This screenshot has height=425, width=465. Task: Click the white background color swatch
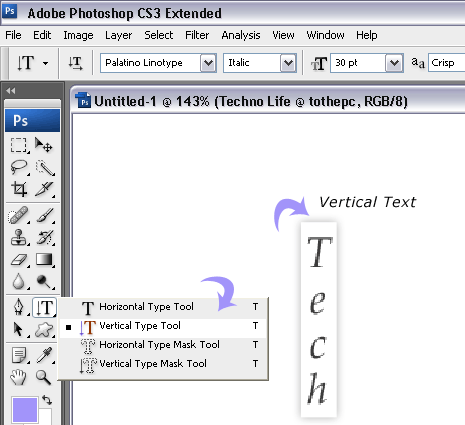[x=46, y=417]
